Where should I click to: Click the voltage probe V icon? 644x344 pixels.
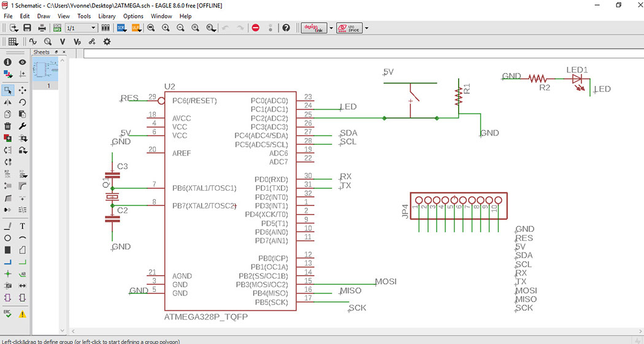pyautogui.click(x=63, y=42)
